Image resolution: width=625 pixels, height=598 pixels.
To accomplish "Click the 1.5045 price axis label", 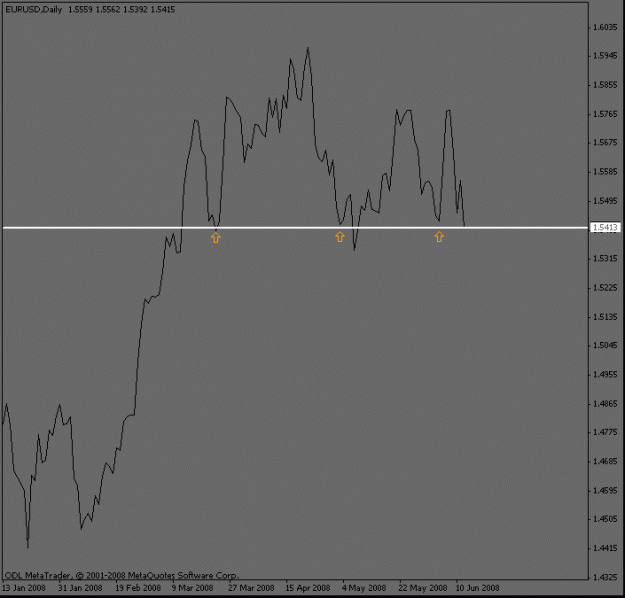I will click(605, 345).
